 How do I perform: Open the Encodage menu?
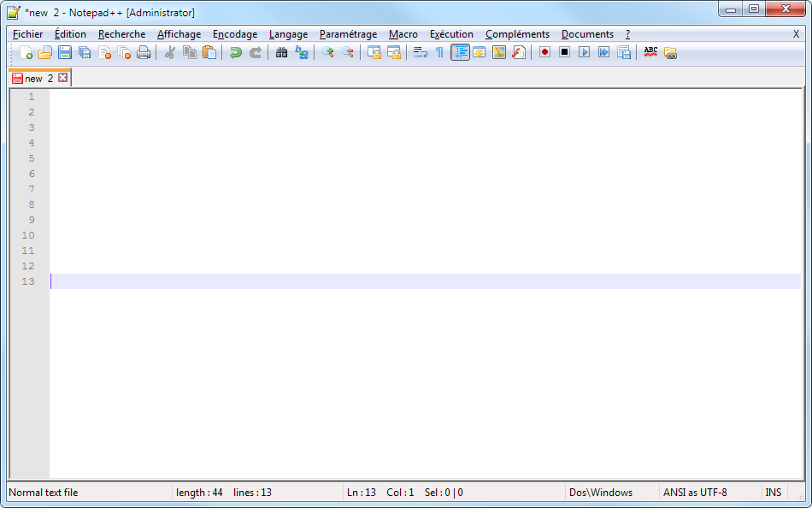[235, 34]
